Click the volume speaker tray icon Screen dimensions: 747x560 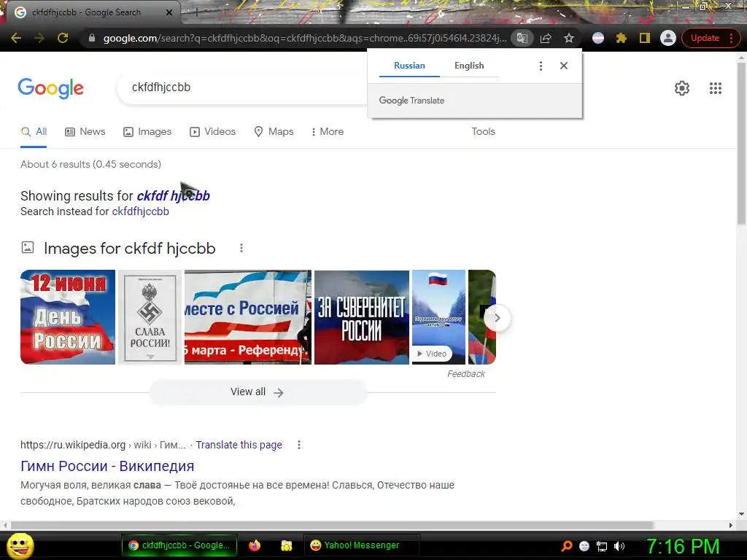coord(619,546)
